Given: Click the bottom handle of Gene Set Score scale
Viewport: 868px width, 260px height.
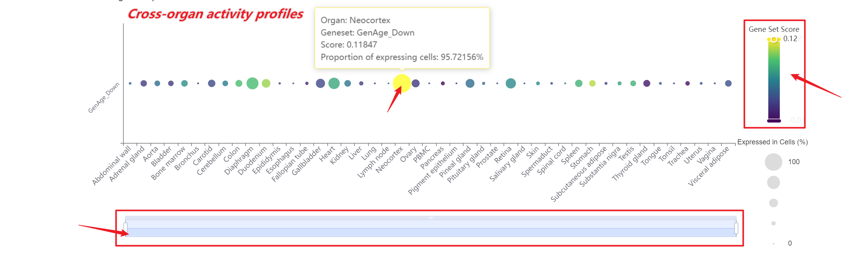Looking at the screenshot, I should coord(774,121).
